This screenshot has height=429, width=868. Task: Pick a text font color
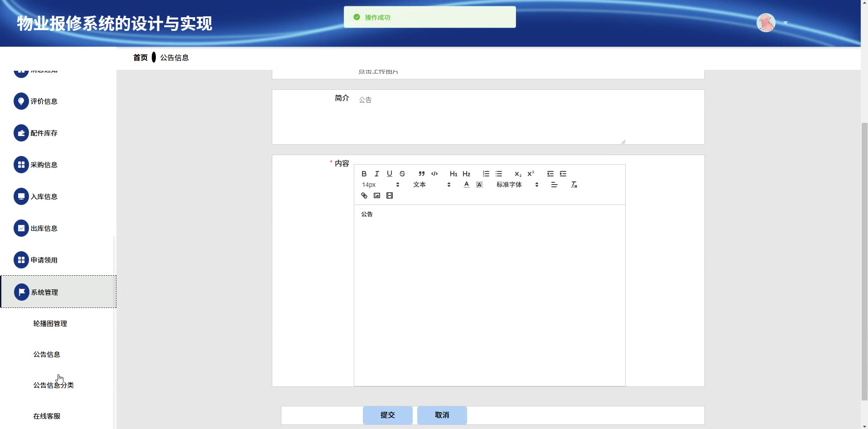[x=467, y=185]
